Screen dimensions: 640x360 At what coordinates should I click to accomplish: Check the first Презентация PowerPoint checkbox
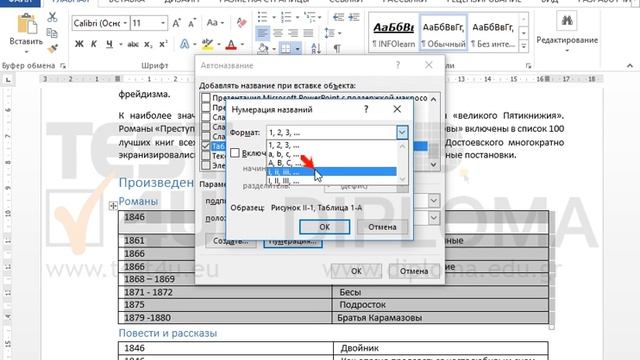tap(206, 98)
